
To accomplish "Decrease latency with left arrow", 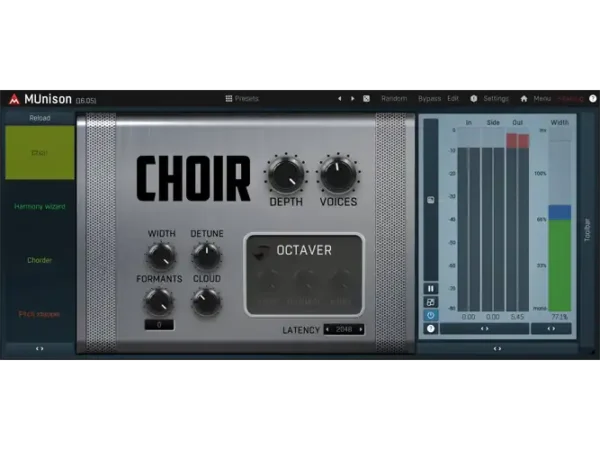I will [x=328, y=329].
